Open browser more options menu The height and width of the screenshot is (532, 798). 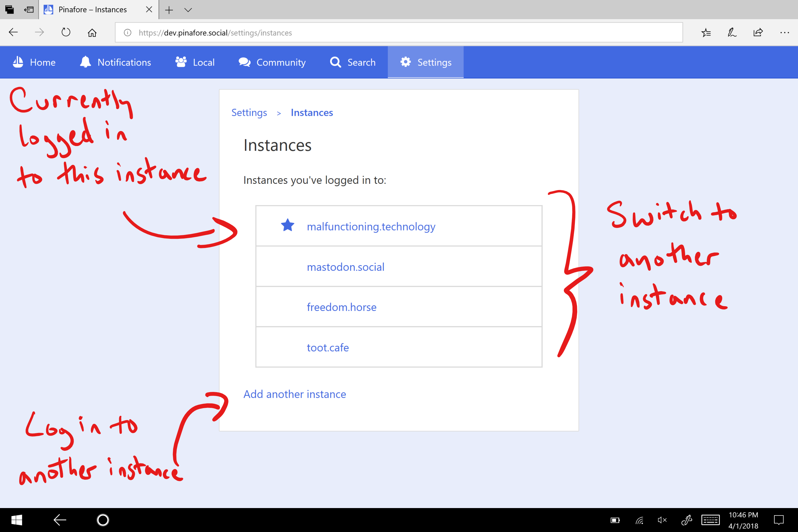[x=784, y=33]
